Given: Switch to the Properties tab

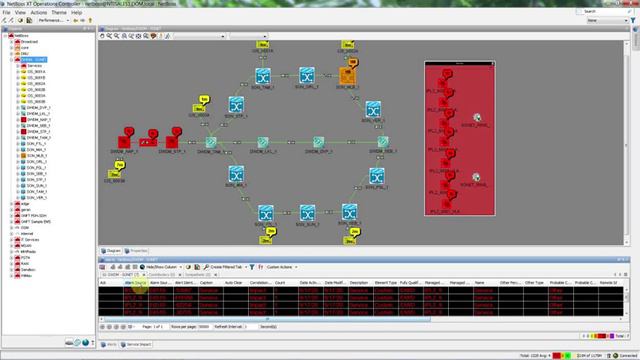Looking at the screenshot, I should click(x=136, y=251).
